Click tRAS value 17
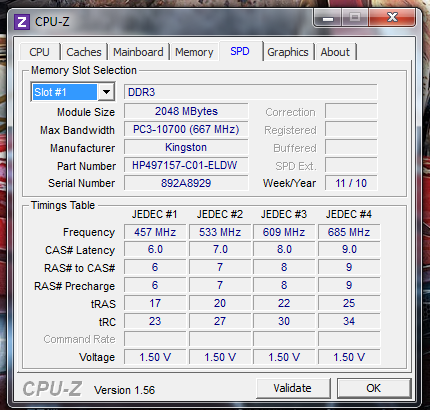Screen dimensions: 430x412 click(155, 303)
